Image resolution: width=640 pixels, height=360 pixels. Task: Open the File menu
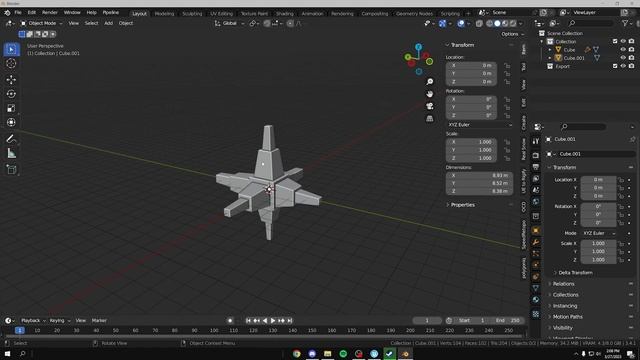[18, 13]
